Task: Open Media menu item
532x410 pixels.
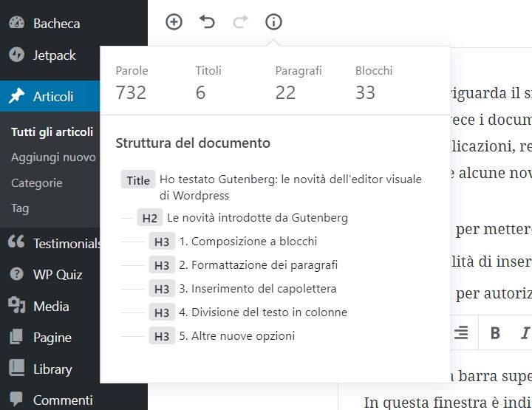Action: (51, 307)
